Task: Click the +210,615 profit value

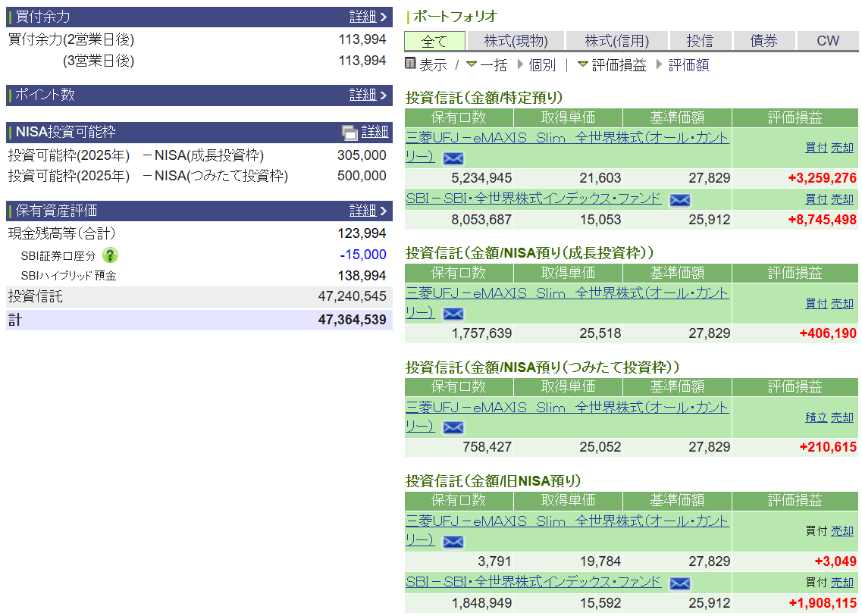Action: [828, 447]
